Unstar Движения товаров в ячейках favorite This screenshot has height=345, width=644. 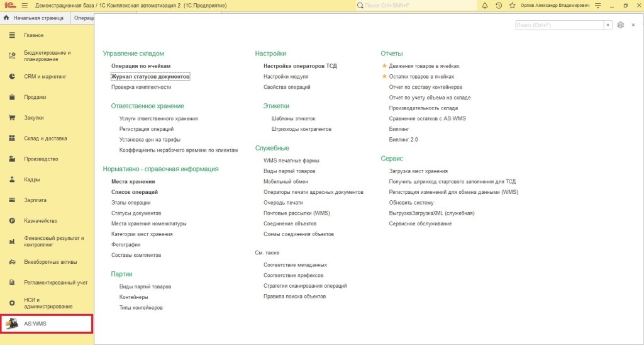384,66
